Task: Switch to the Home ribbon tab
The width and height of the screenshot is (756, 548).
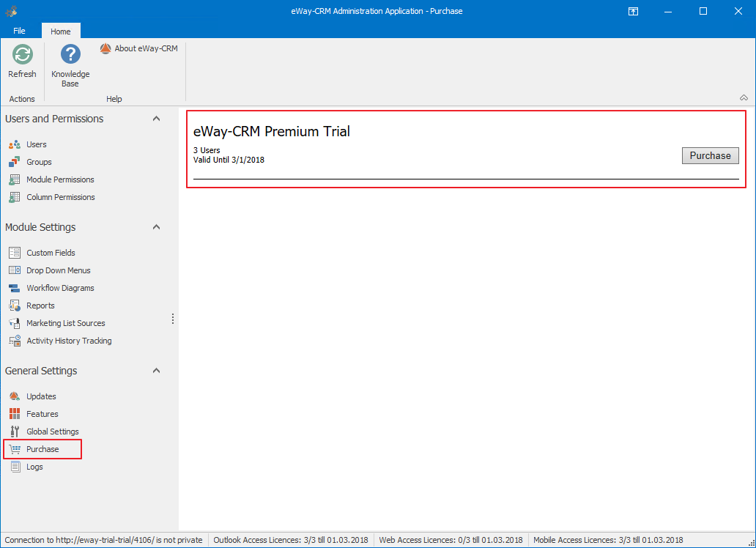Action: click(61, 31)
